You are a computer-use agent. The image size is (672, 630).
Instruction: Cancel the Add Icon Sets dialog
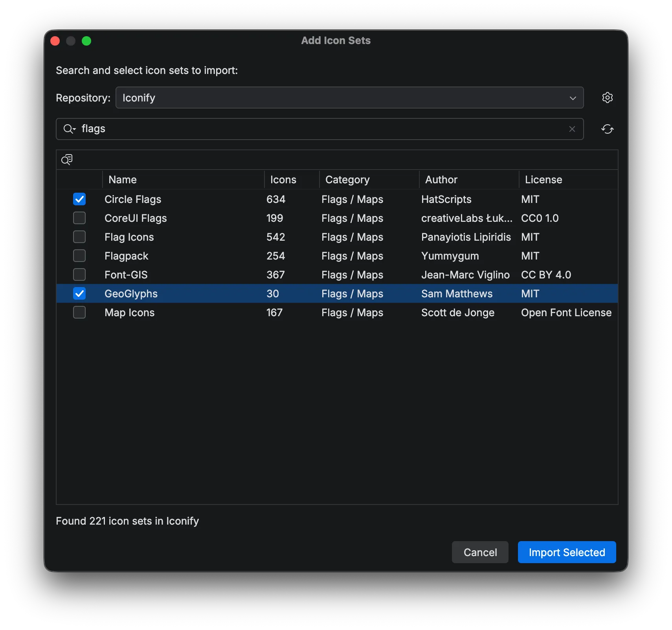coord(480,552)
